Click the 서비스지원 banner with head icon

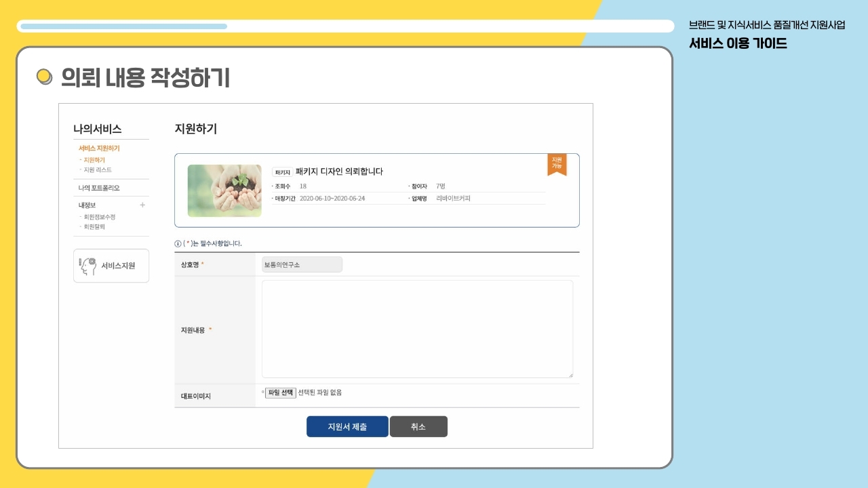coord(111,266)
